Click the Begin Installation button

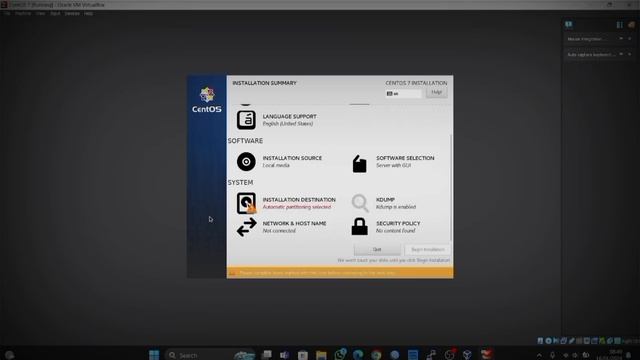427,249
